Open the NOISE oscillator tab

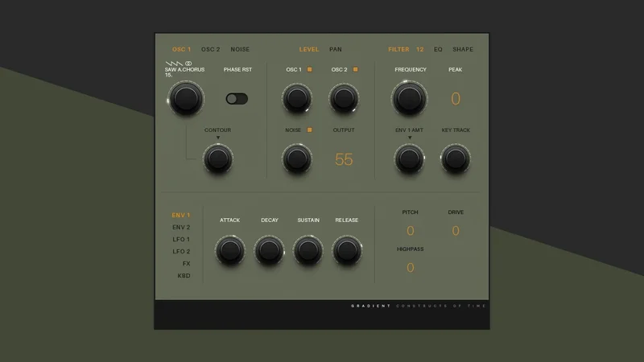[240, 49]
